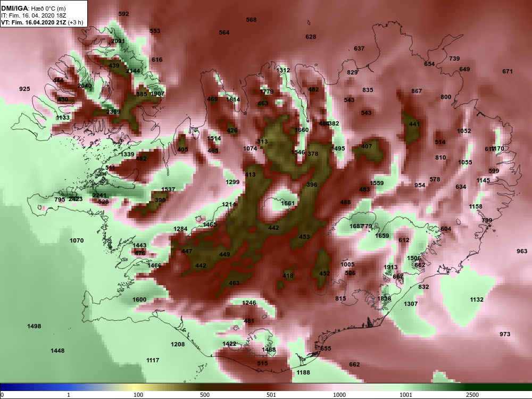Click the 313 map value
532x399 pixels.
click(x=262, y=142)
